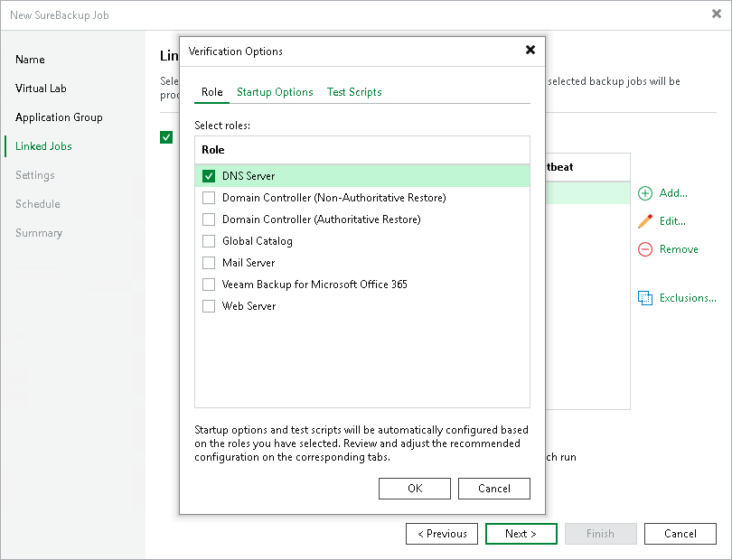Close the New SureBackup Job window
This screenshot has height=560, width=732.
pos(717,14)
